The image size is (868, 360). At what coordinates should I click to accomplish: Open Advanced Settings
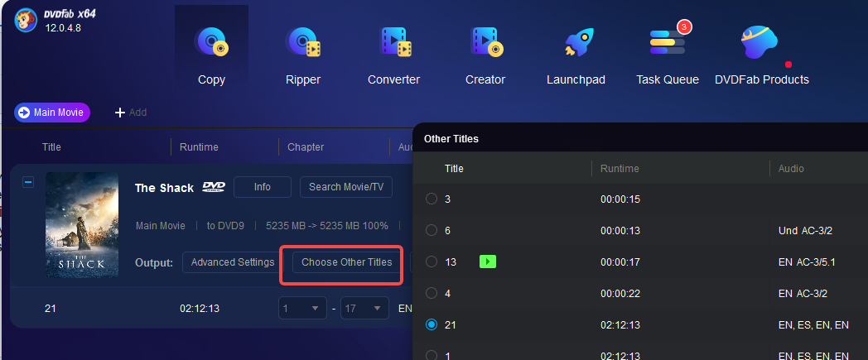click(233, 262)
